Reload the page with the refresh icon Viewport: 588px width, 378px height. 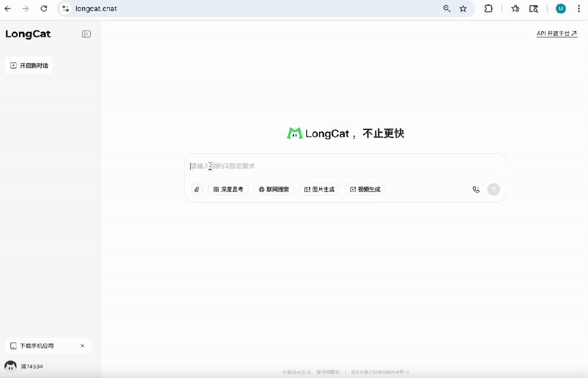(x=44, y=9)
